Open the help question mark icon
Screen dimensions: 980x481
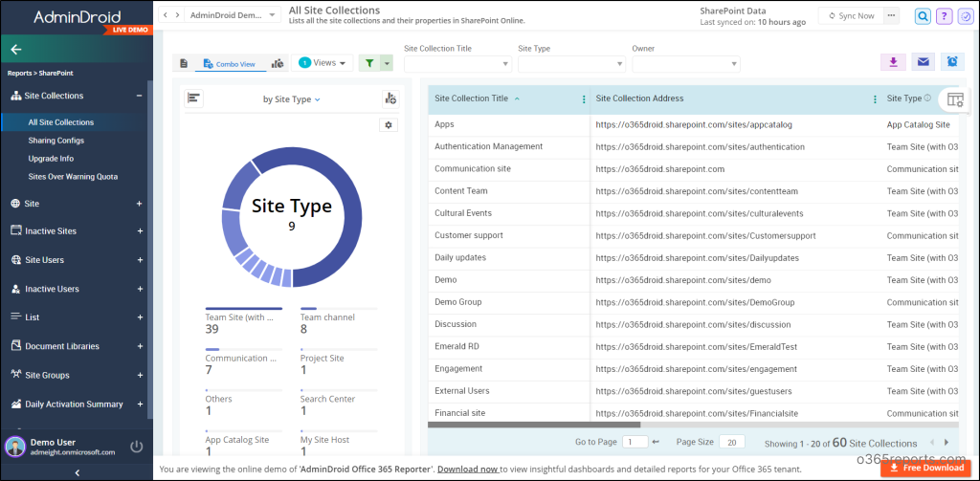(x=944, y=16)
